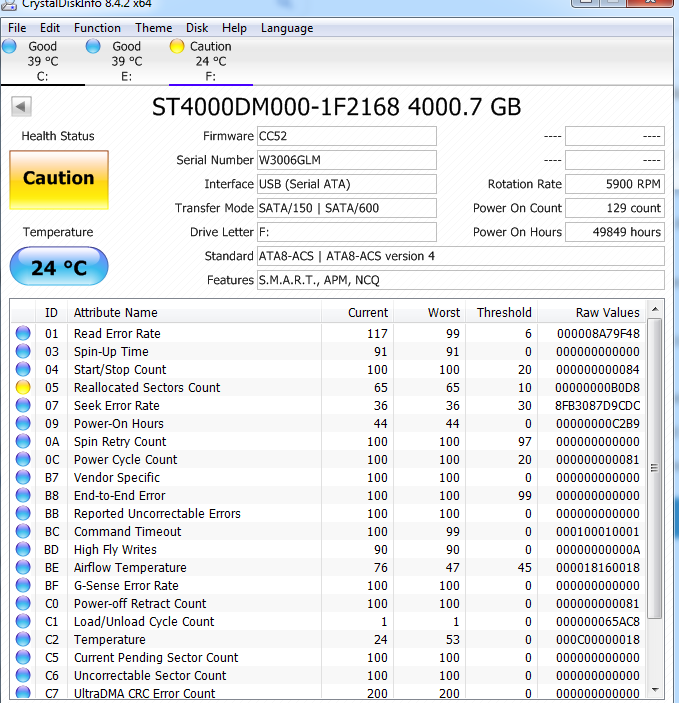Viewport: 679px width, 703px height.
Task: Click the Serial Number field W3006GLM
Action: pos(346,160)
